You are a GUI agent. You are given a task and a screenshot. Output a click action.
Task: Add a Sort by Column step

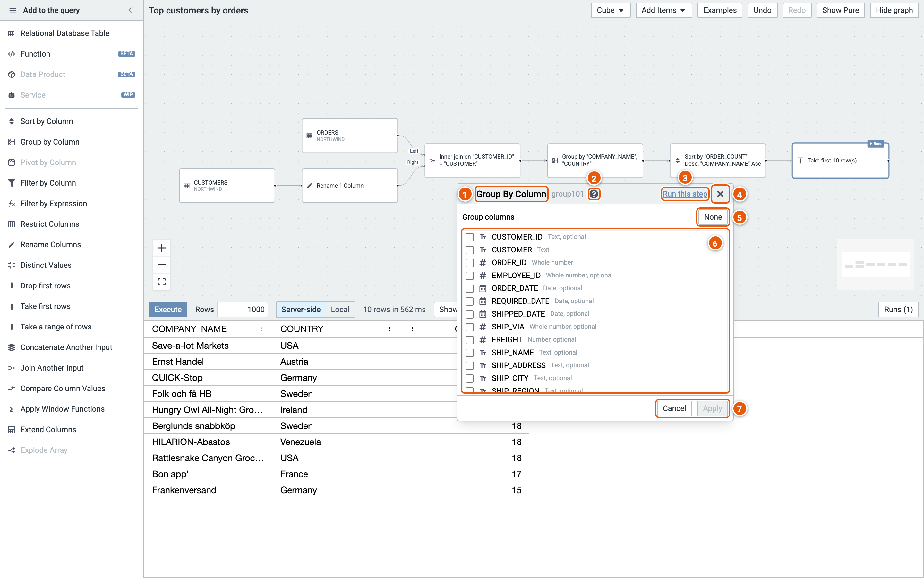coord(72,121)
